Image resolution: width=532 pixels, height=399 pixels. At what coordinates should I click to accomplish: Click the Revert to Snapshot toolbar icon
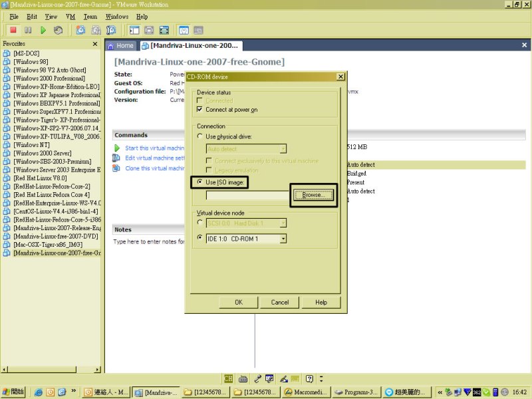(96, 30)
